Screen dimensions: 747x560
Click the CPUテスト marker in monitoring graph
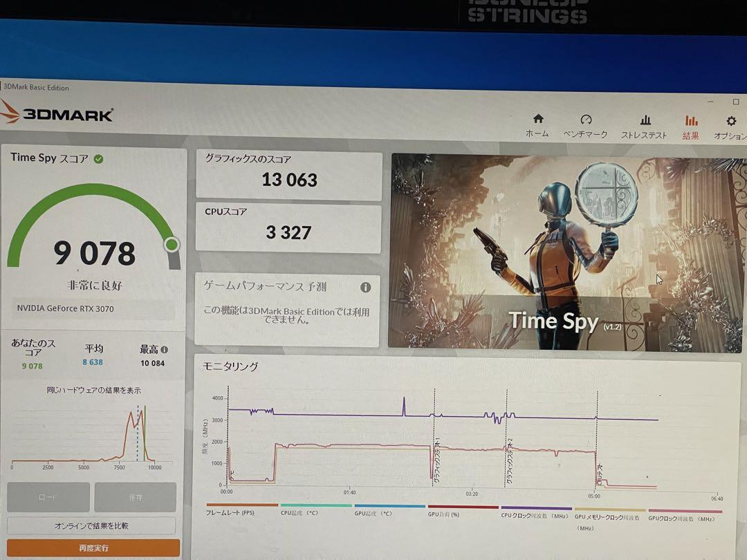(x=600, y=474)
